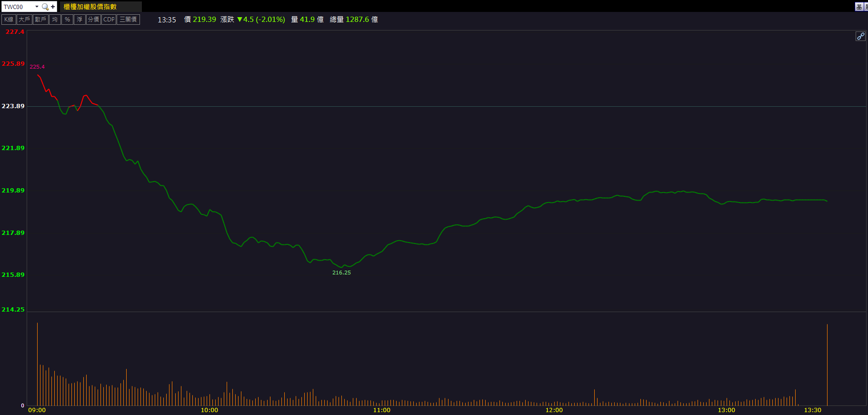Image resolution: width=868 pixels, height=415 pixels.
Task: Click the total volume value 1287.6 億
Action: click(362, 20)
